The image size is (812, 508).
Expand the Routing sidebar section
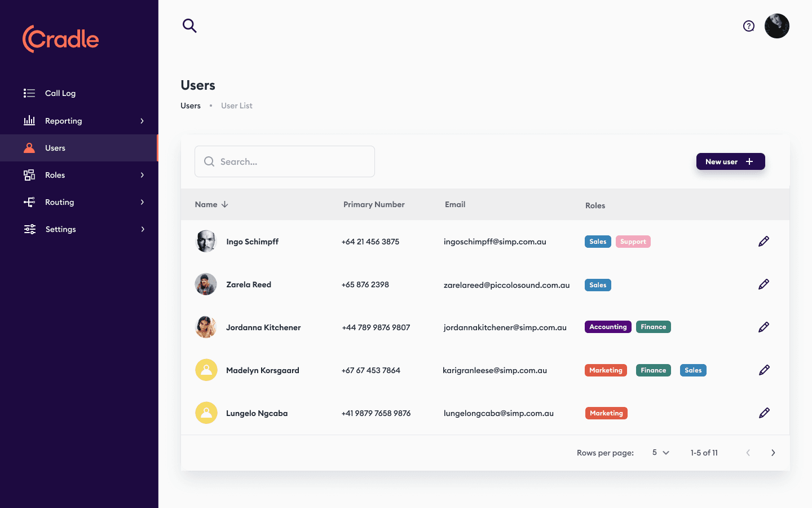pyautogui.click(x=142, y=202)
